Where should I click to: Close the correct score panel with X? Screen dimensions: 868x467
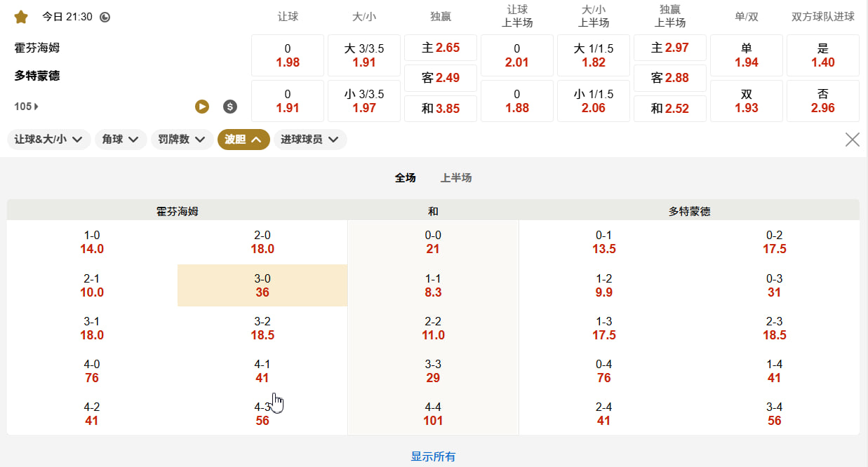853,140
